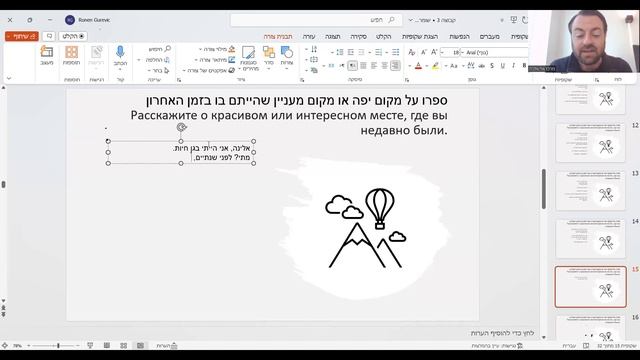Click the rotation handle above text box
Viewport: 640px width, 360px height.
181,127
